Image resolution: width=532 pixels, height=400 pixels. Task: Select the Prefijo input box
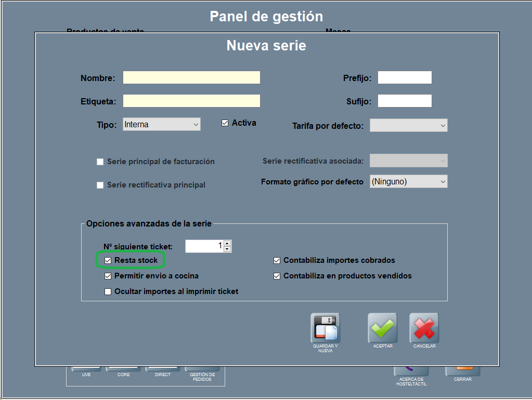click(x=405, y=78)
